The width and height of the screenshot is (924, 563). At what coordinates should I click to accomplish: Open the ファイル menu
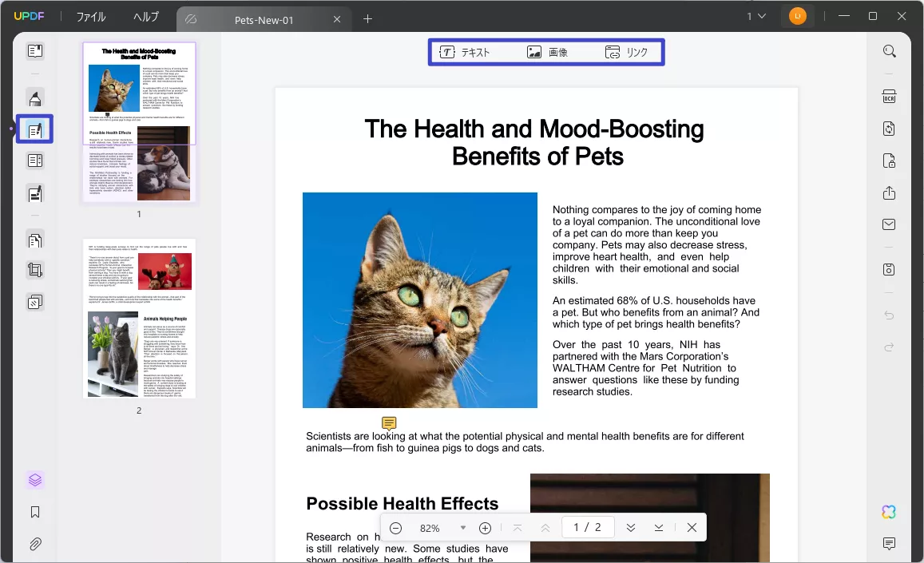pos(91,17)
